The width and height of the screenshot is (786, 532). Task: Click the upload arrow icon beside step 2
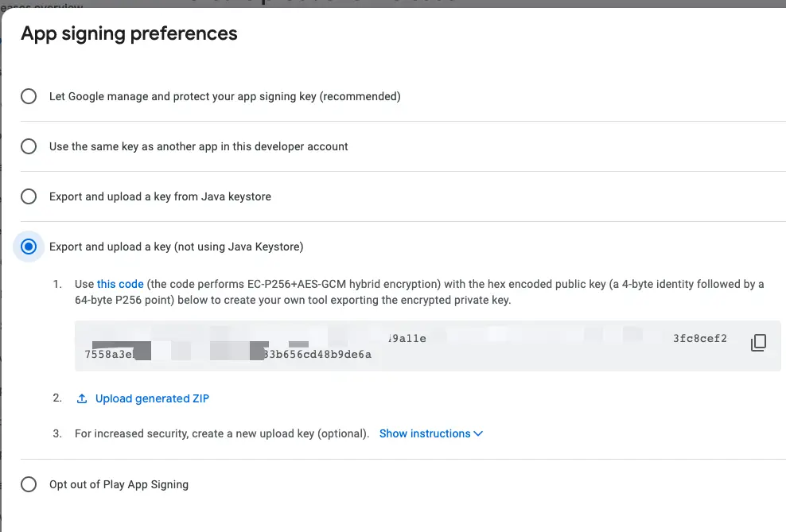click(82, 398)
